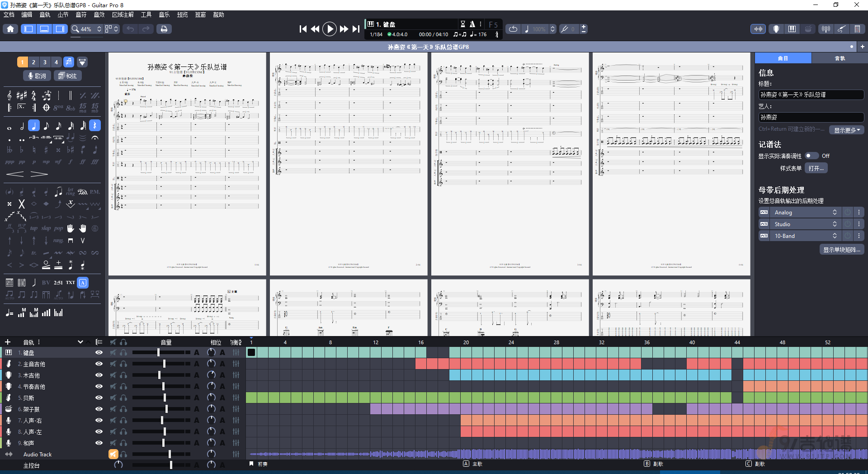
Task: Set the time signature 4/4 tool
Action: [33, 95]
